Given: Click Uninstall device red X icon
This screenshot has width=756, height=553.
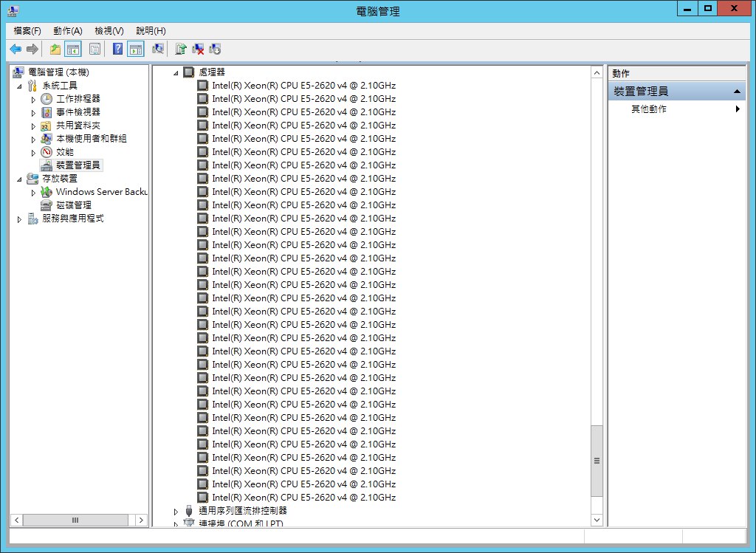Looking at the screenshot, I should (x=198, y=49).
